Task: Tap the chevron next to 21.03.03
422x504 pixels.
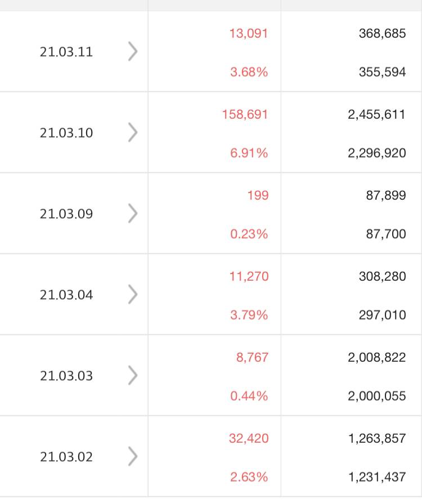Action: pos(133,375)
